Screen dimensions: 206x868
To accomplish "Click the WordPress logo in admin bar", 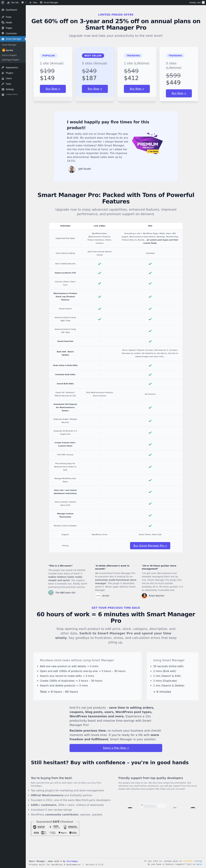I will 3,2.
